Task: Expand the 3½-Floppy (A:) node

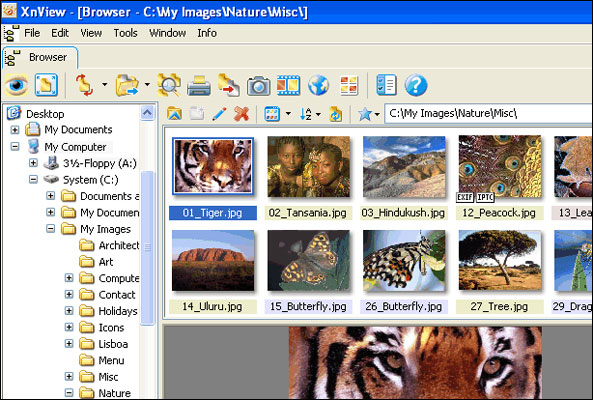Action: [x=33, y=163]
